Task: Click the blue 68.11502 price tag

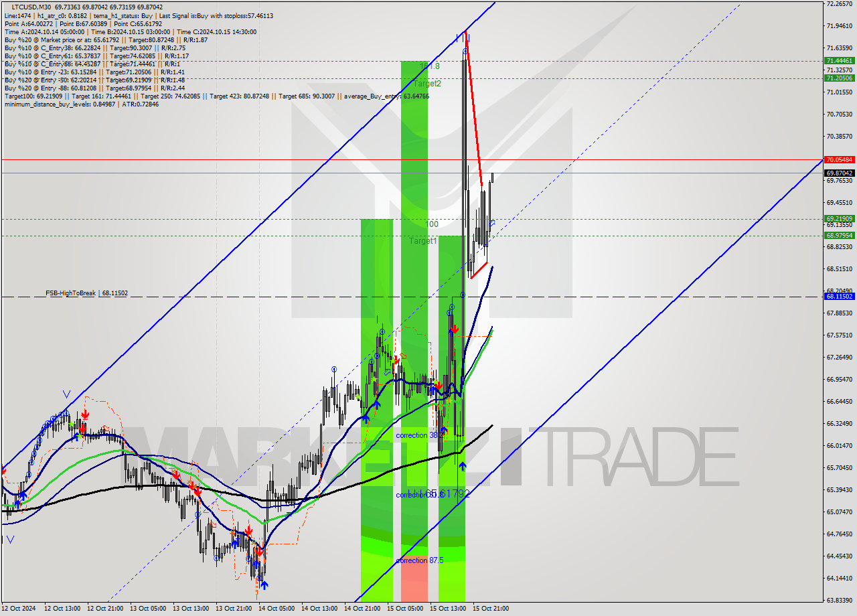Action: coord(840,296)
